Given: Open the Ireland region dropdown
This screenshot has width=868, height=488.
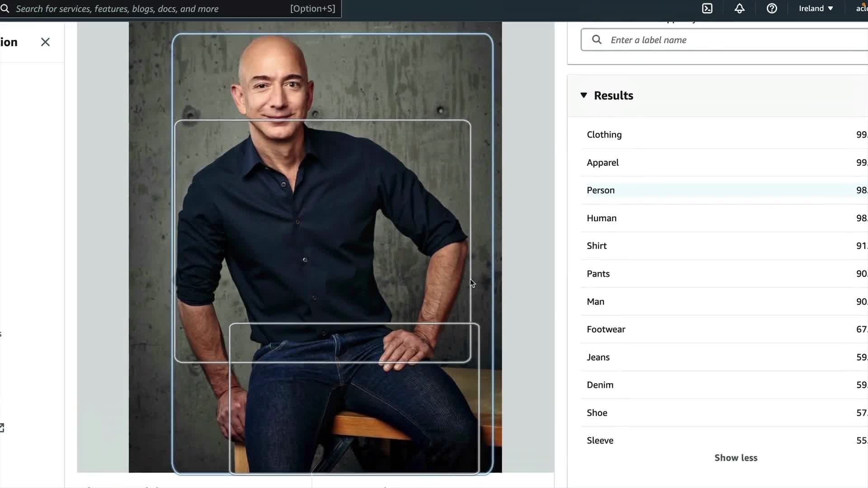Looking at the screenshot, I should tap(816, 9).
